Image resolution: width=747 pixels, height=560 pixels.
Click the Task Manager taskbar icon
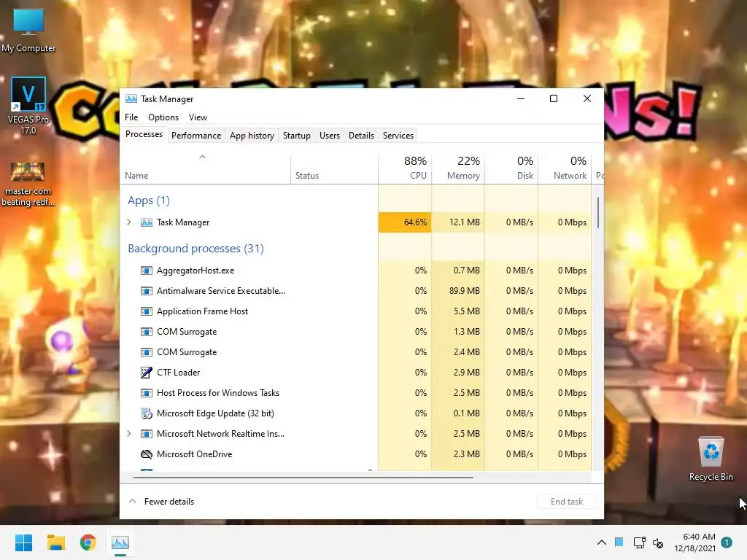pos(120,542)
